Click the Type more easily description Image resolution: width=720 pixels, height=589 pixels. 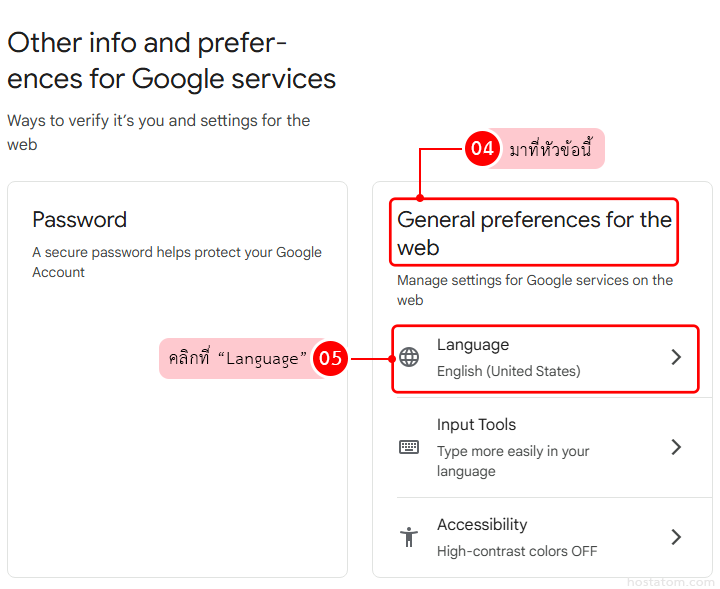(x=513, y=461)
